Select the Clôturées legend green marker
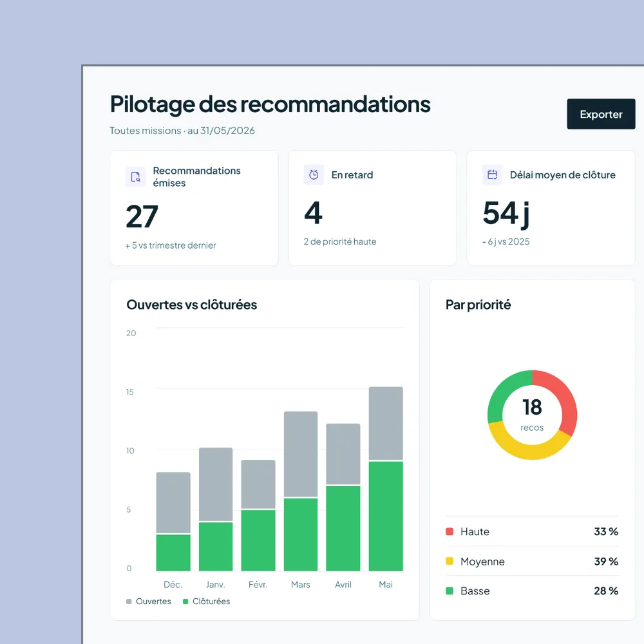 pos(185,601)
